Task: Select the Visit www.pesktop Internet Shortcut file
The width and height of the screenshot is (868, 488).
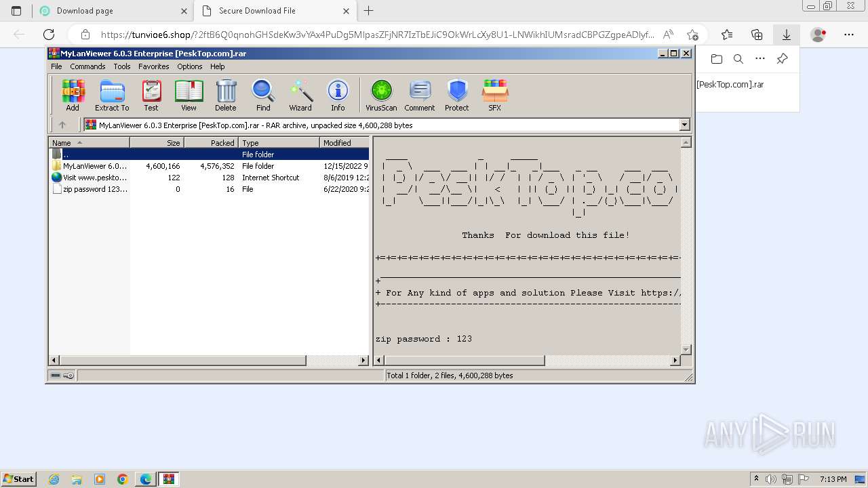Action: pos(210,177)
